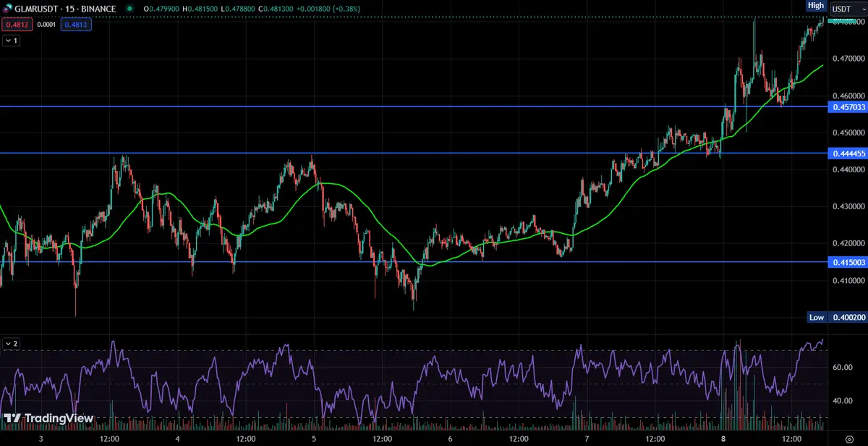The image size is (868, 446).
Task: Click the green market status dot
Action: (129, 9)
